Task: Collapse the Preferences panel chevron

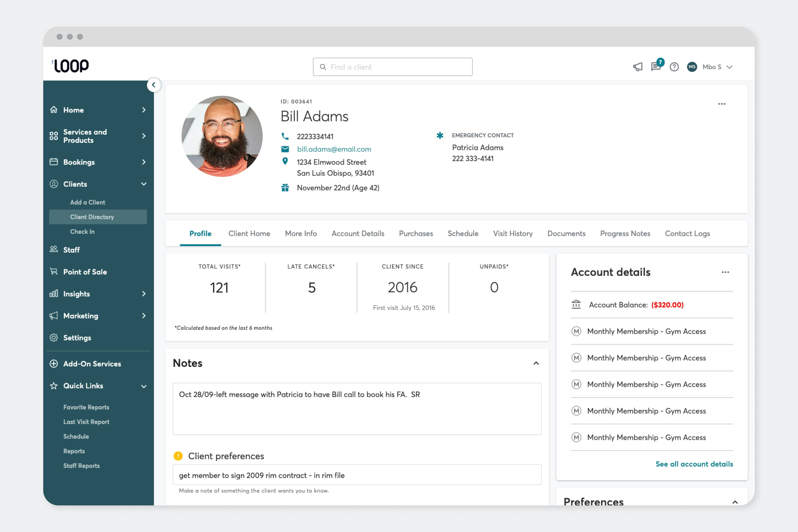Action: pyautogui.click(x=735, y=502)
